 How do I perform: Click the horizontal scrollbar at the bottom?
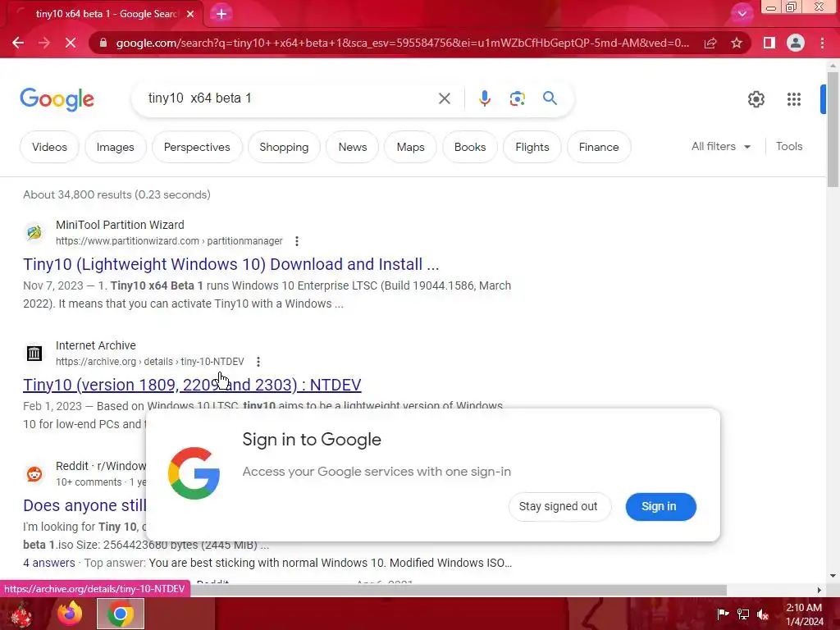459,590
